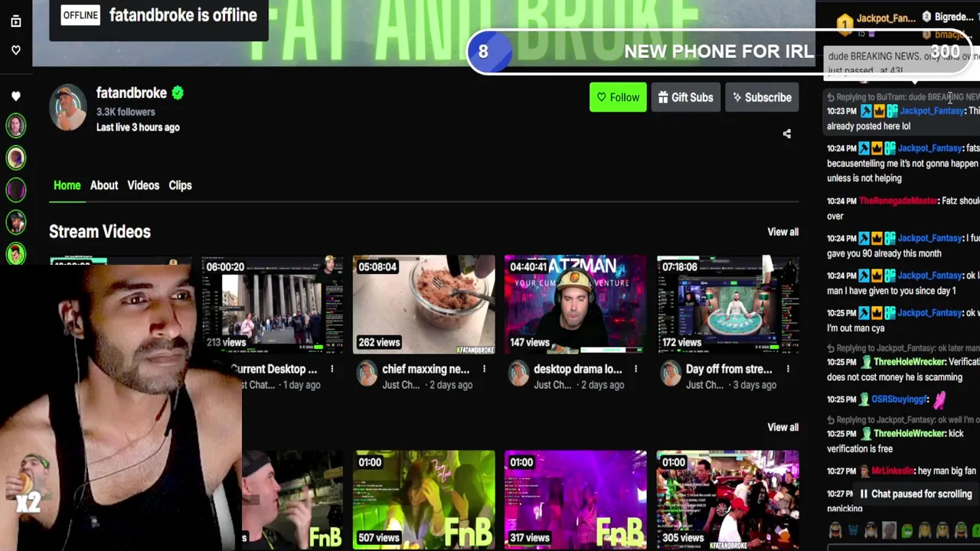Click View all above the clips row
Viewport: 980px width, 551px height.
(x=782, y=427)
